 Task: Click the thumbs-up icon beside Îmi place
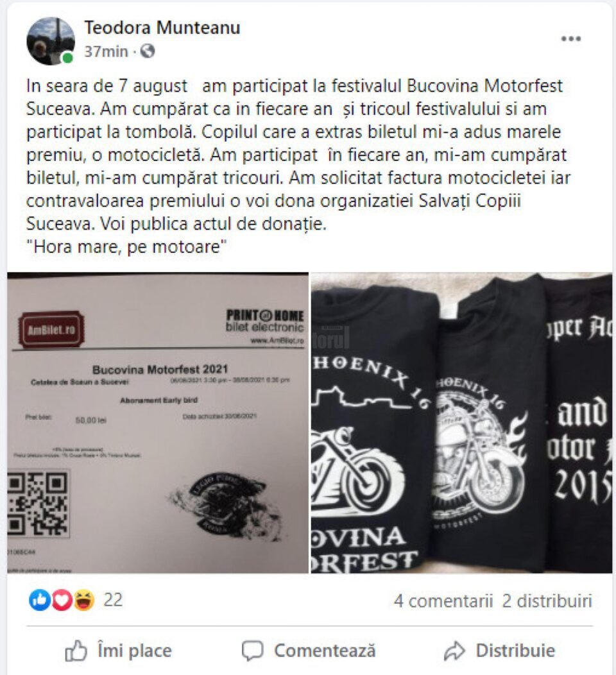tap(76, 651)
